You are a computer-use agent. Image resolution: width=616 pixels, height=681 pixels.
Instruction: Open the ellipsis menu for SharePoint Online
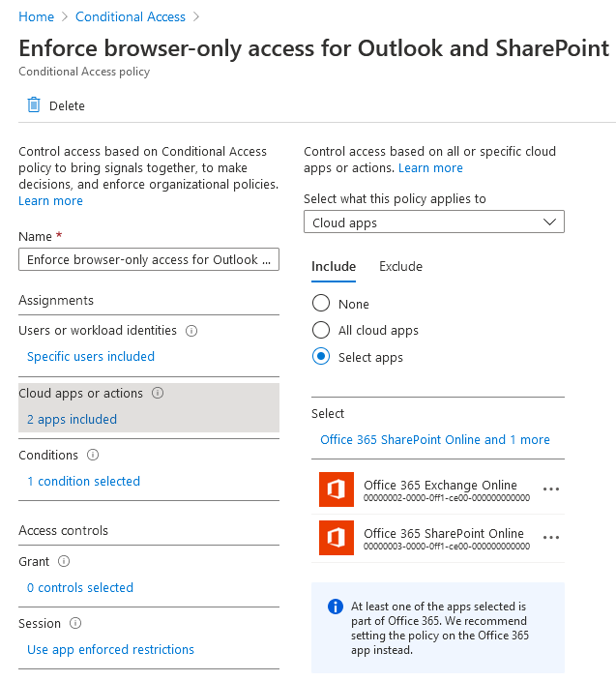click(x=551, y=538)
